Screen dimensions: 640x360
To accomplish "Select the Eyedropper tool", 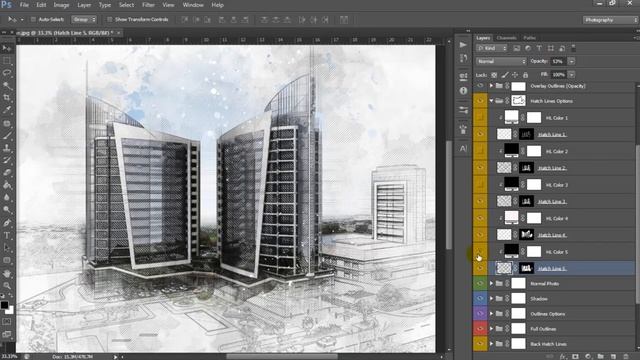I will 7,110.
